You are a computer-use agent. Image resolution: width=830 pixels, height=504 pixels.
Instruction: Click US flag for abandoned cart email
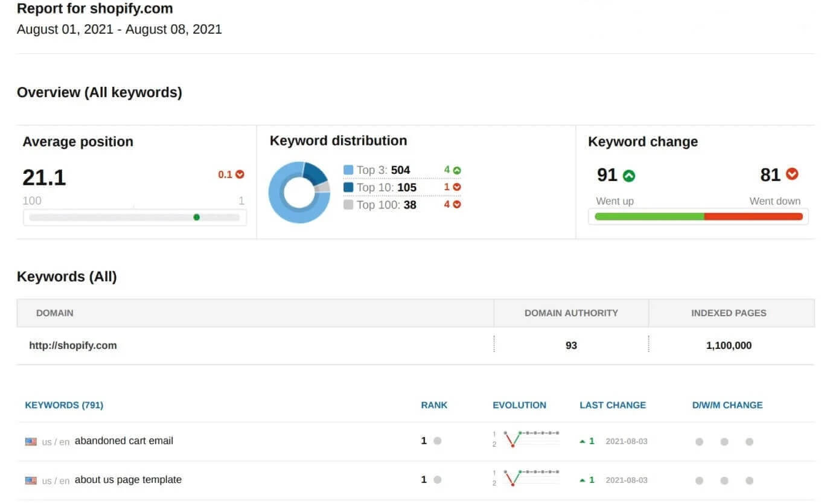(x=31, y=442)
